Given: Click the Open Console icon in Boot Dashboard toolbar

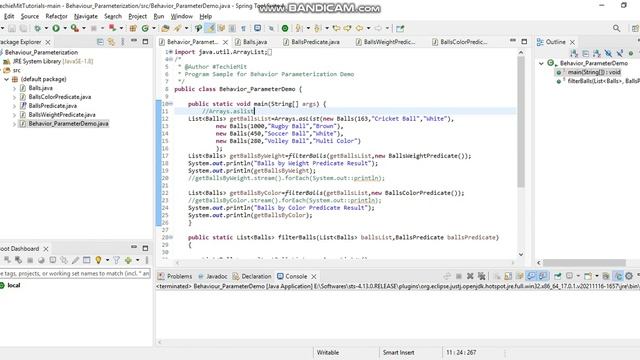Looking at the screenshot, I should click(53, 260).
